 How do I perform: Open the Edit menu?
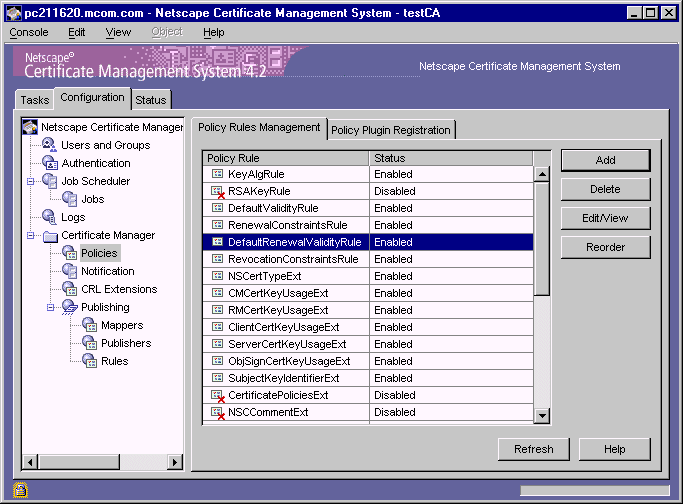coord(77,32)
